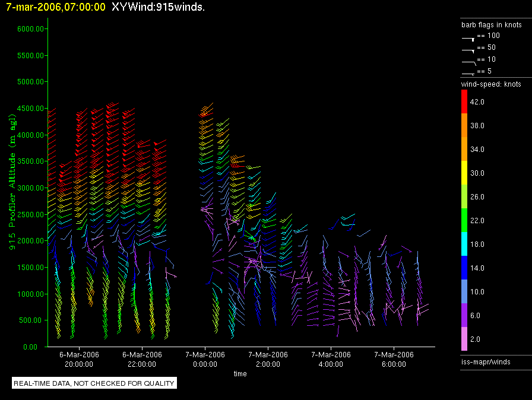Click the purple swatch beside 6.0 knots
Image resolution: width=532 pixels, height=400 pixels.
[465, 315]
